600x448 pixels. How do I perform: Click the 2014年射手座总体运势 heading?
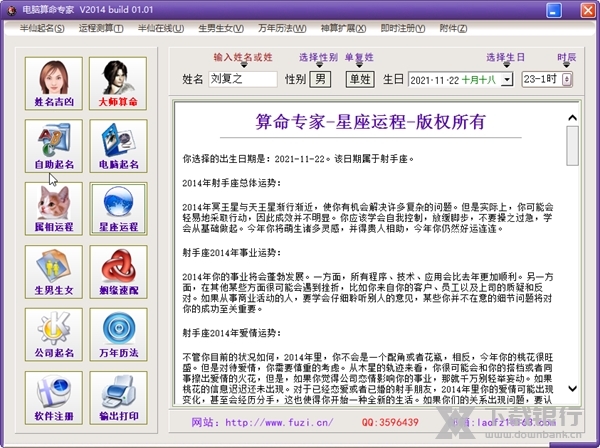[x=232, y=183]
